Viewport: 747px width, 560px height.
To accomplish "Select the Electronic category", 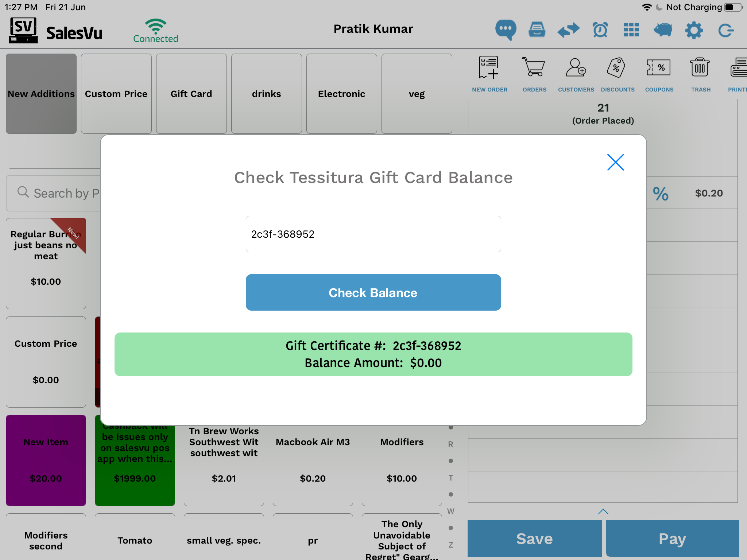I will coord(342,94).
